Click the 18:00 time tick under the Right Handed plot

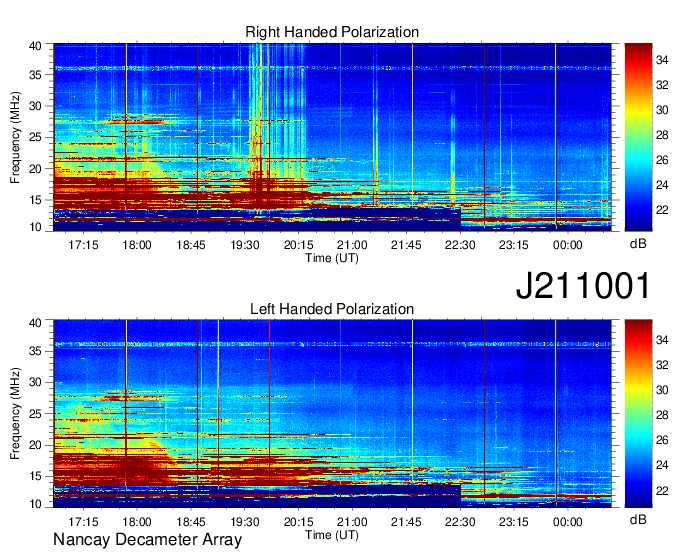tap(137, 245)
